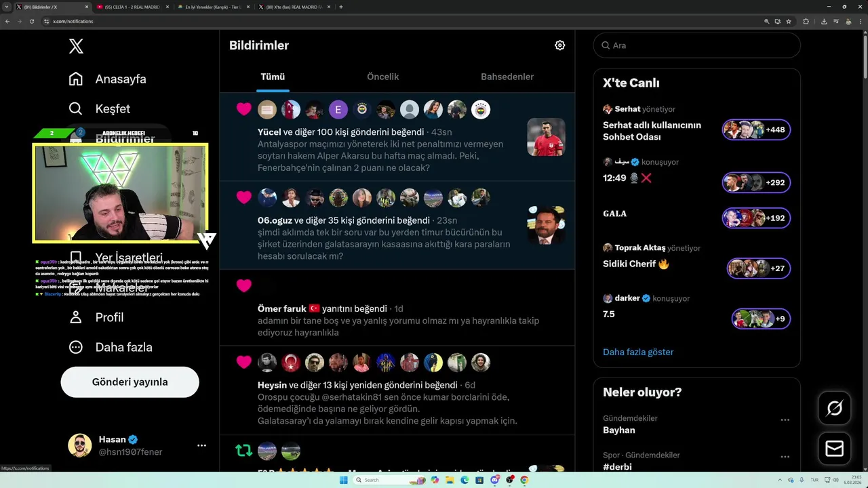Click the Gönderi yayınla button
The height and width of the screenshot is (488, 868).
[130, 382]
